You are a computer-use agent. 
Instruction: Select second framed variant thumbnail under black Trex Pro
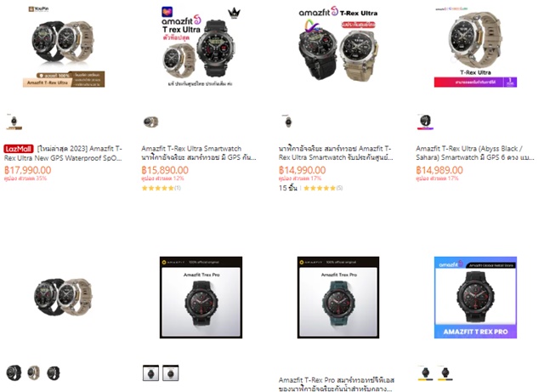coord(171,373)
